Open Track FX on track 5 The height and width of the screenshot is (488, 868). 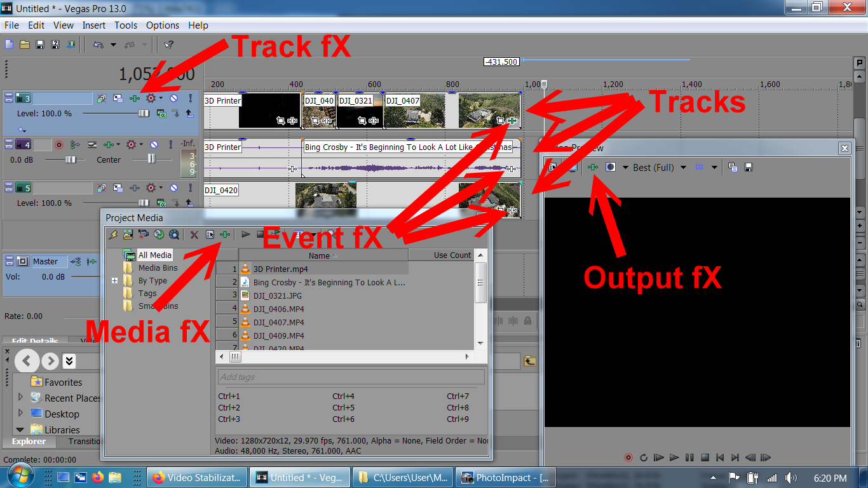135,188
